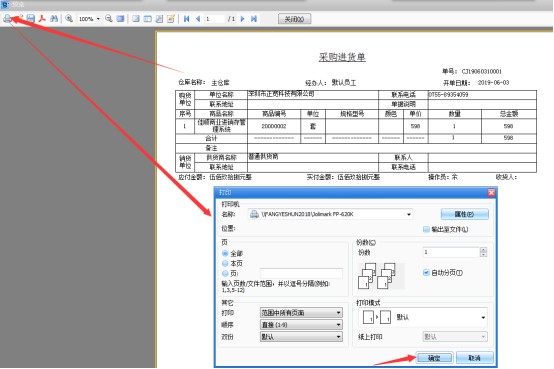Click the page range input field

(x=301, y=273)
